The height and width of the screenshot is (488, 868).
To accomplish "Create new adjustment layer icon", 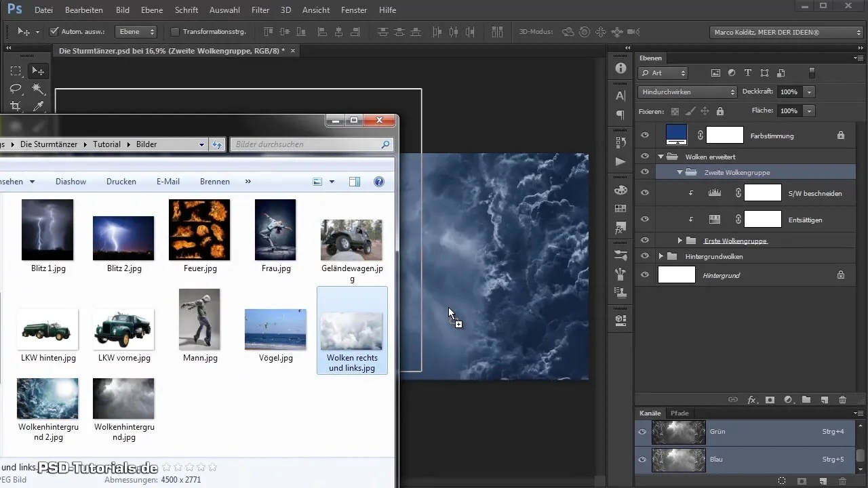I will click(788, 400).
